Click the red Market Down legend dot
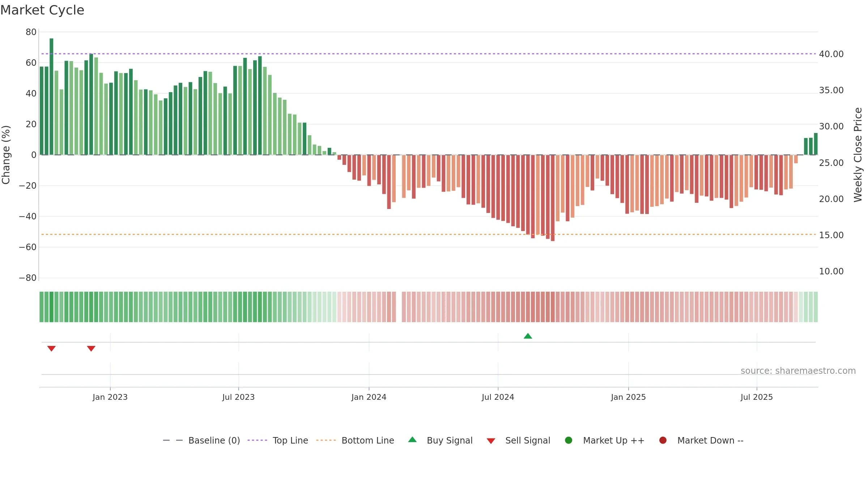This screenshot has height=488, width=868. 663,440
